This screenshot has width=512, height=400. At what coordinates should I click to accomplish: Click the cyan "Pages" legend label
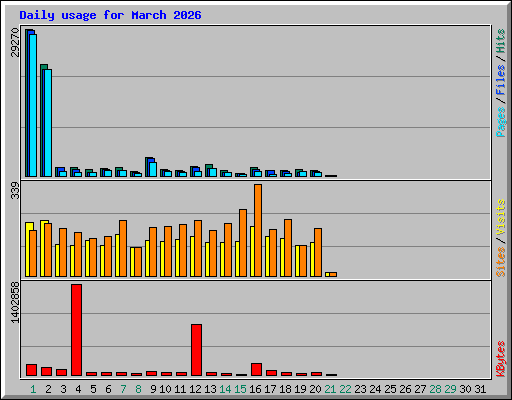501,122
